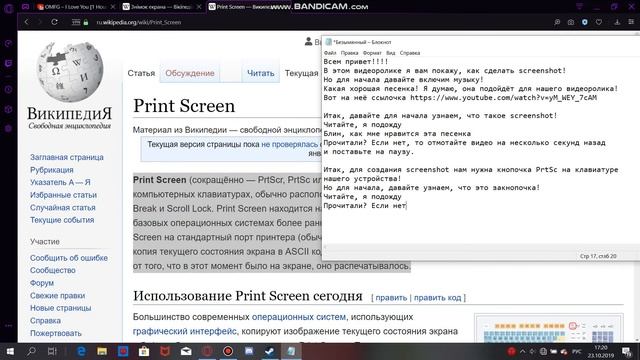Open Форум sidebar link
Screen dimensions: 640x360
coord(42,283)
